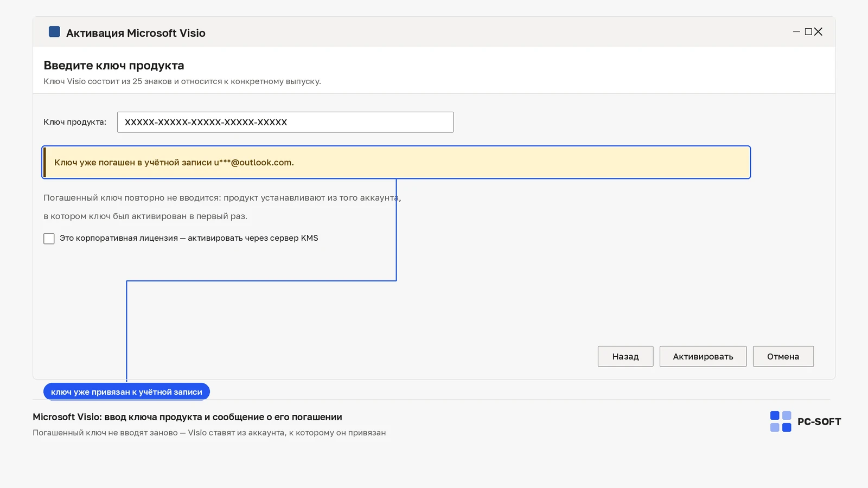Screen dimensions: 868x488
Task: Close the Активация Microsoft Visio dialog
Action: pyautogui.click(x=819, y=32)
